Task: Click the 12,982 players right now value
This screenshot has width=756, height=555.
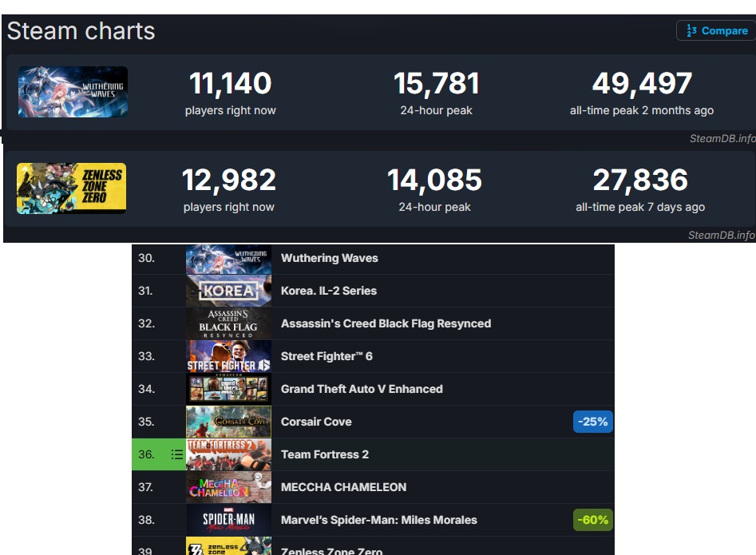Action: [x=229, y=180]
